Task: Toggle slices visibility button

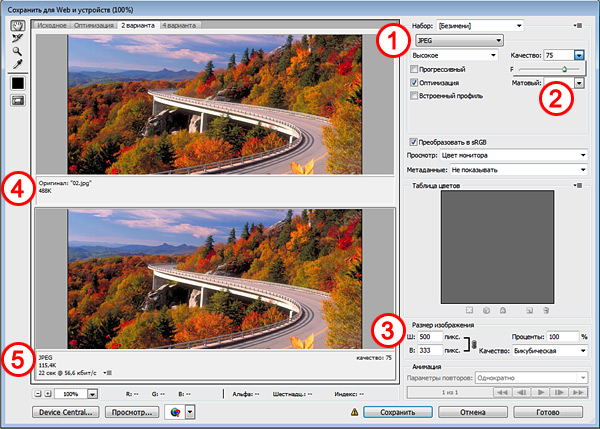Action: pyautogui.click(x=18, y=101)
